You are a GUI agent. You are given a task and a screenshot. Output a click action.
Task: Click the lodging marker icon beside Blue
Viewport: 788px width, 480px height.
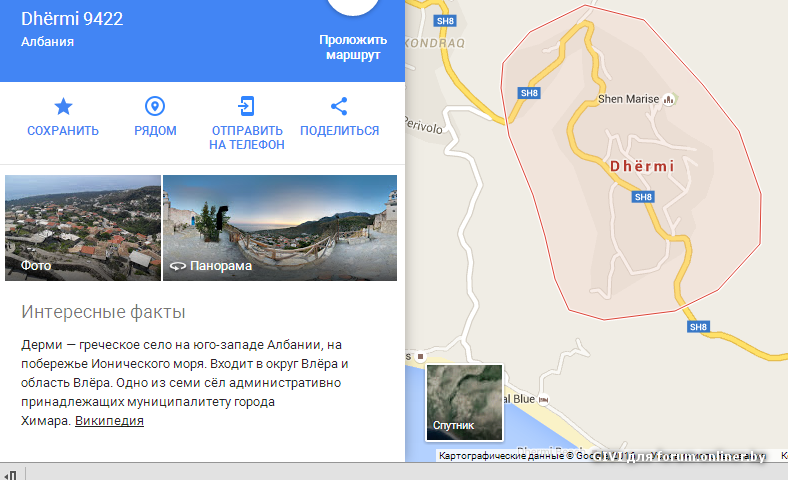tap(543, 400)
